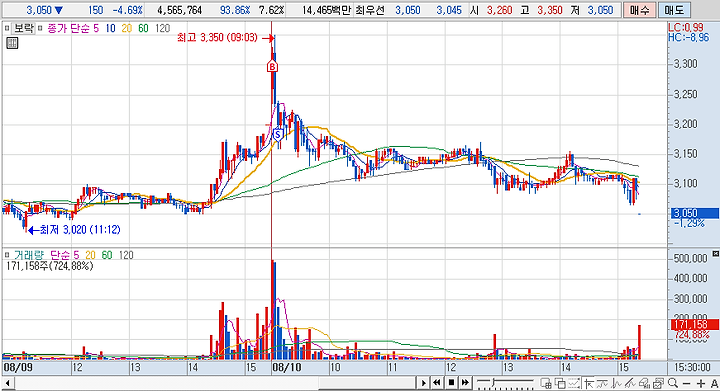Click the 08/09 date label on time axis
This screenshot has height=391, width=720.
coord(18,368)
